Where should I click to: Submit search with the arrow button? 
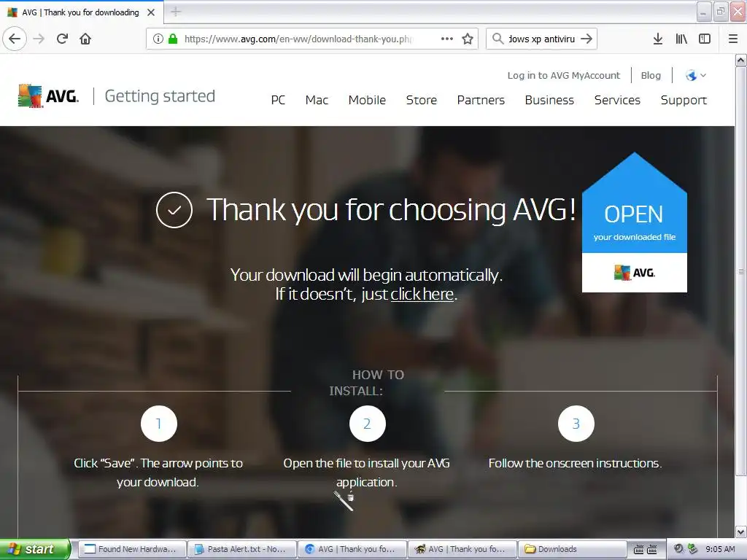coord(587,39)
